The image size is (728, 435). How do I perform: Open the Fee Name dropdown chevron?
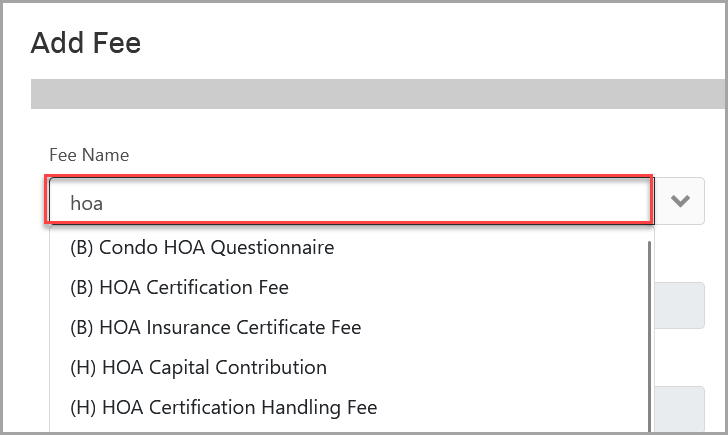[x=680, y=201]
